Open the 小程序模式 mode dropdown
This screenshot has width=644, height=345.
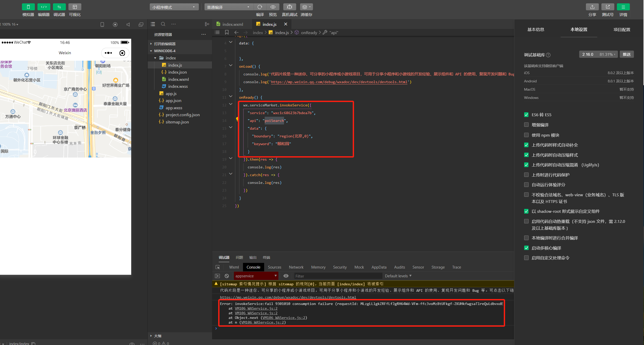[174, 7]
